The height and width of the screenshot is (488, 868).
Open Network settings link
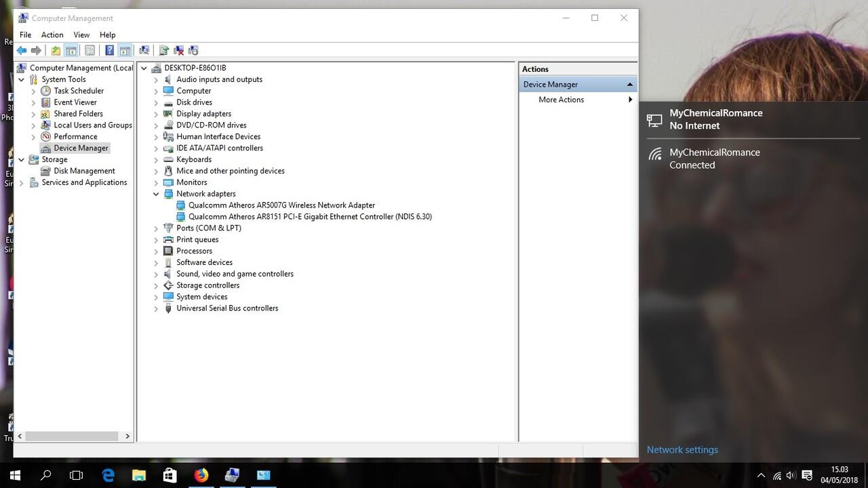pos(682,449)
